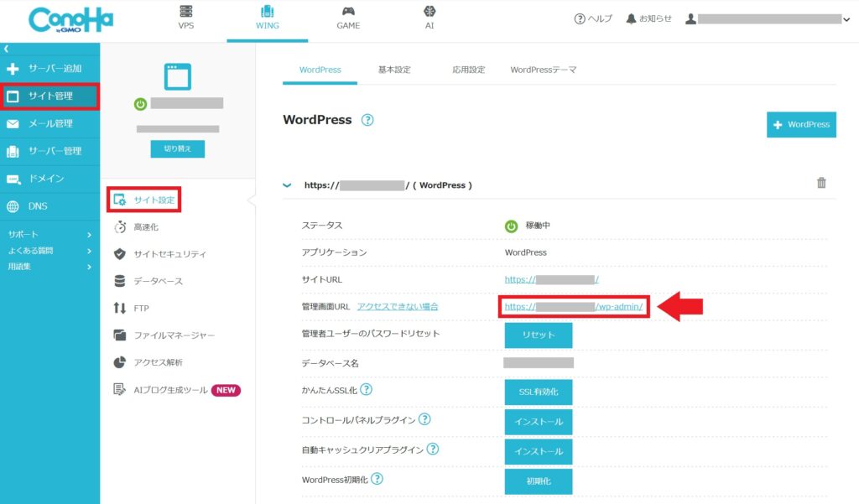Click help icon next to WordPress heading
This screenshot has height=504, width=859.
[x=367, y=120]
